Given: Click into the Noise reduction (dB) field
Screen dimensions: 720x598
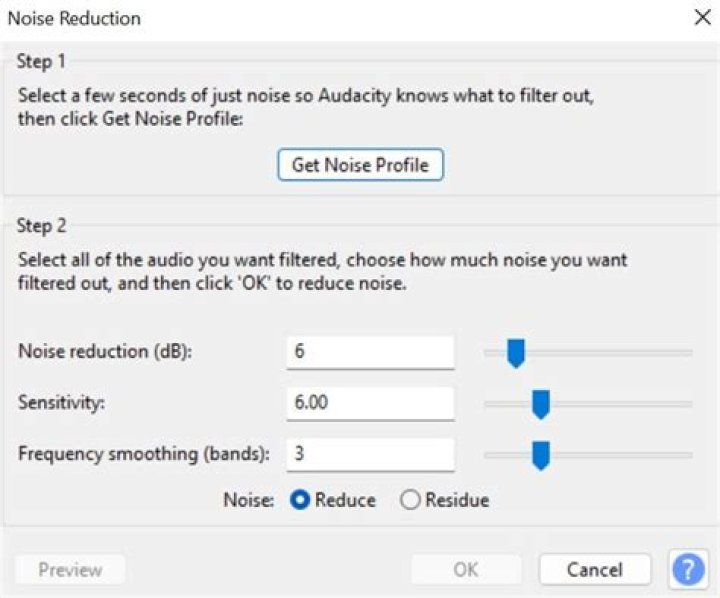Looking at the screenshot, I should tap(369, 352).
